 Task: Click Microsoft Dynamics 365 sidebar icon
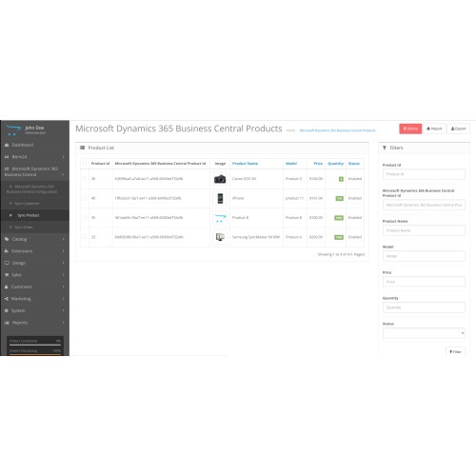7,169
